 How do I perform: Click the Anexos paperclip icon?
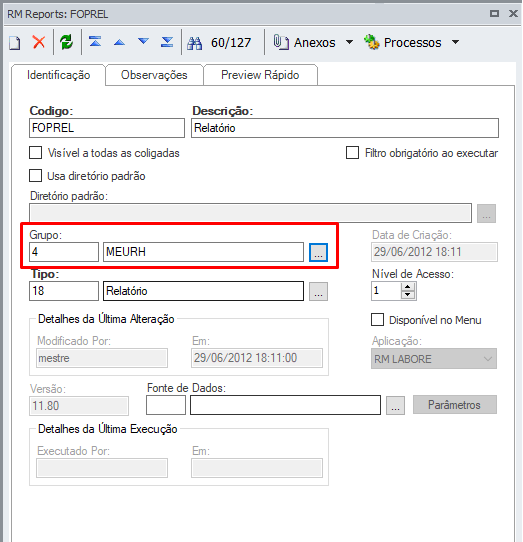(281, 42)
